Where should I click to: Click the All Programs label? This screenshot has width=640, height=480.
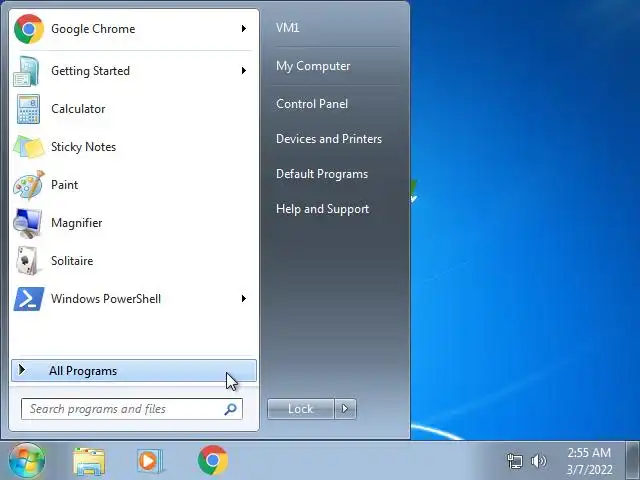click(x=83, y=371)
